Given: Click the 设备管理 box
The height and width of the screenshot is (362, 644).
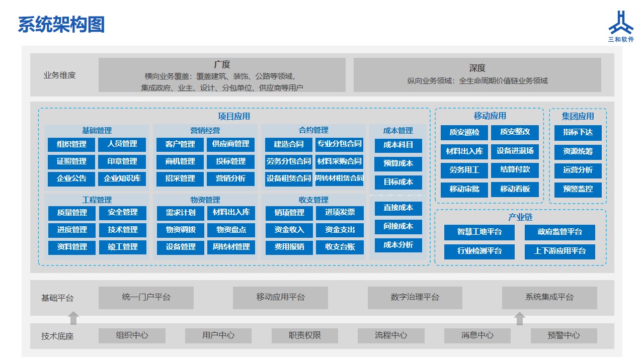Looking at the screenshot, I should pyautogui.click(x=181, y=247).
